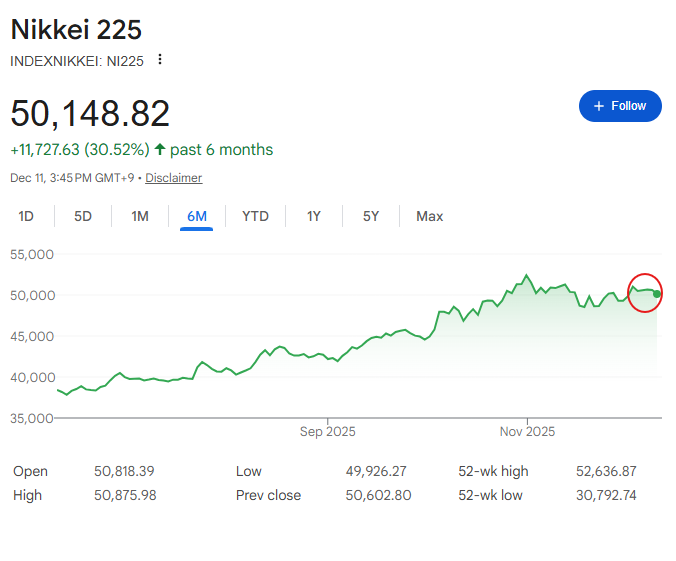Viewport: 676px width, 561px height.
Task: Select the 5D chart range tab
Action: point(83,216)
